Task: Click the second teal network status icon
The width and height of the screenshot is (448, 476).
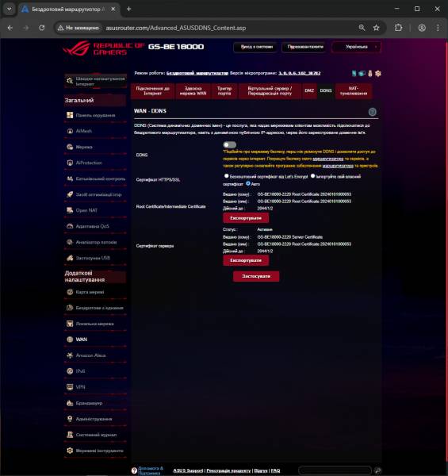Action: [x=362, y=73]
